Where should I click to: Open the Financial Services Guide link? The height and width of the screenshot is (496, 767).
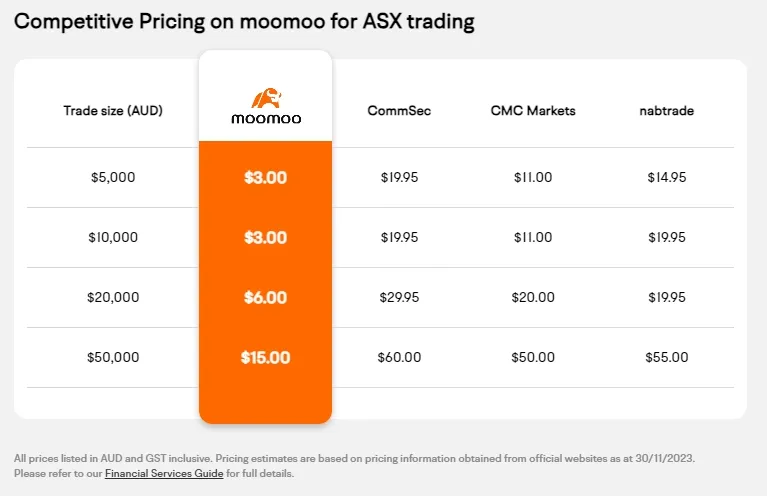pyautogui.click(x=164, y=473)
